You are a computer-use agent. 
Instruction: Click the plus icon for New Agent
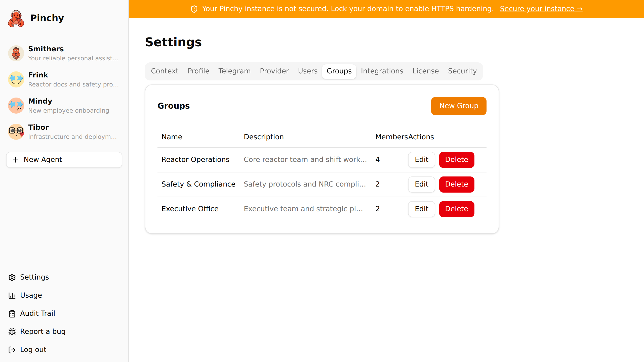(x=16, y=160)
